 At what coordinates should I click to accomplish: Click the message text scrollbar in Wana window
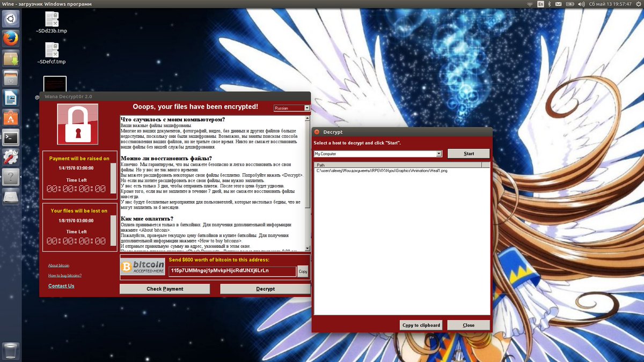click(x=308, y=183)
